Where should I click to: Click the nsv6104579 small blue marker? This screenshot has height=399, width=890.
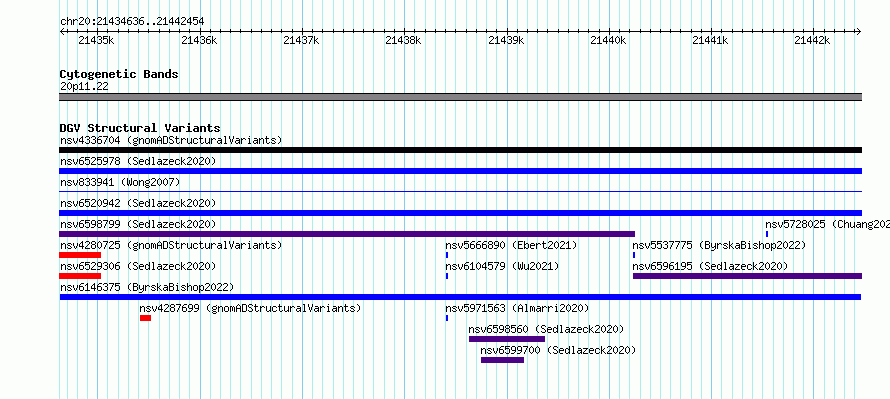click(447, 276)
